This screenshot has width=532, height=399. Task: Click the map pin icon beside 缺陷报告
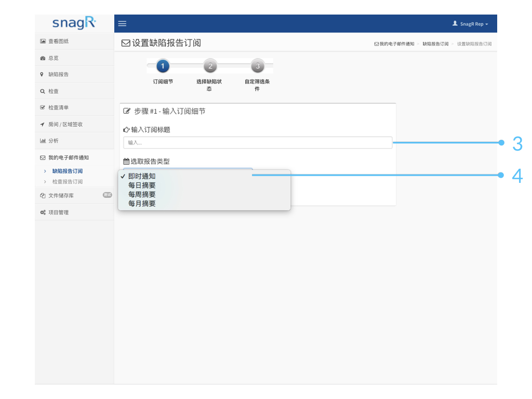[x=42, y=74]
